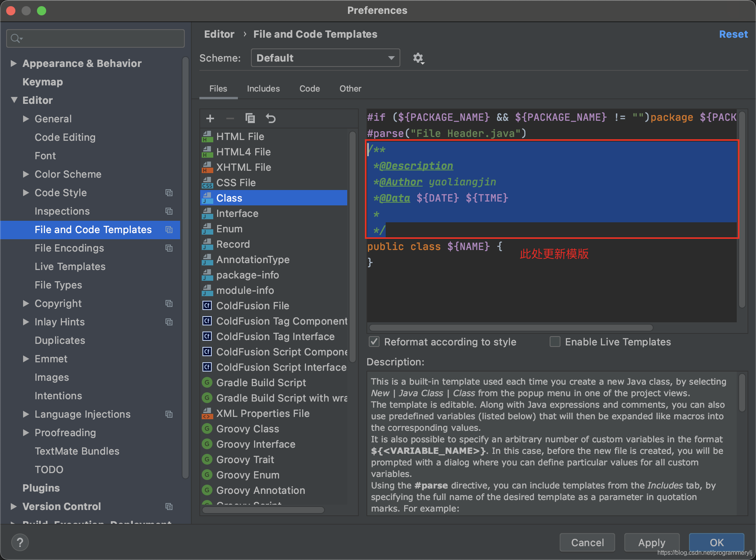Click the plus icon to create template

[210, 118]
